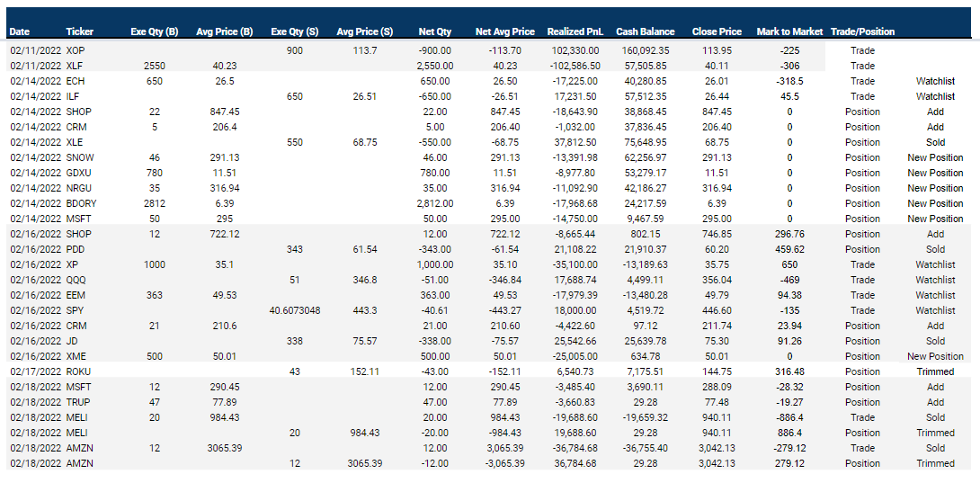Click the Date column header
Viewport: 980px width, 483px height.
click(x=20, y=31)
